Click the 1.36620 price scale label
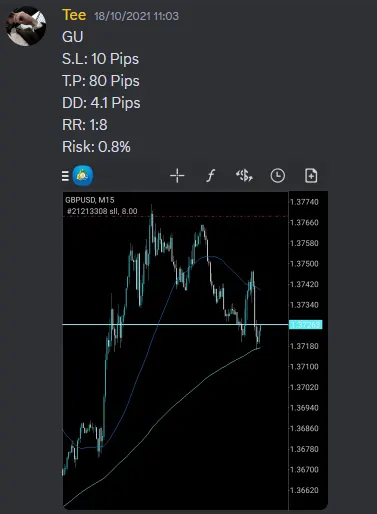The width and height of the screenshot is (377, 514). coord(304,490)
